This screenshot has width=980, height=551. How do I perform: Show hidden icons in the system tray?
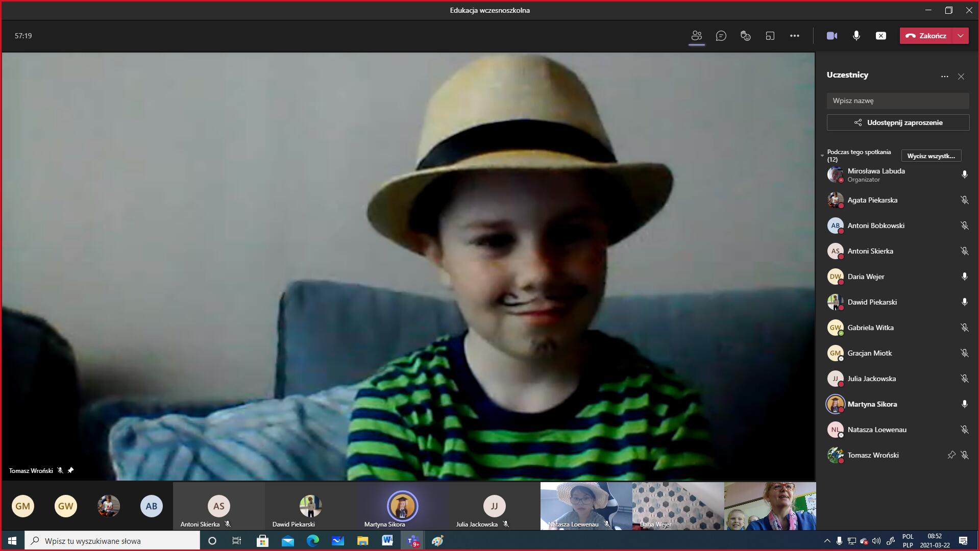pos(827,541)
